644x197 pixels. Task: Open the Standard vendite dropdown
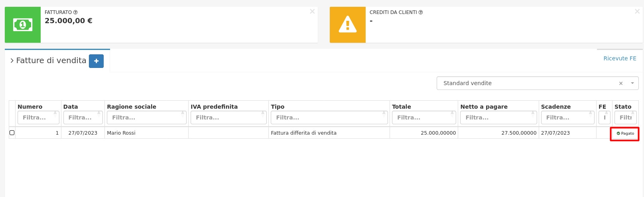632,83
